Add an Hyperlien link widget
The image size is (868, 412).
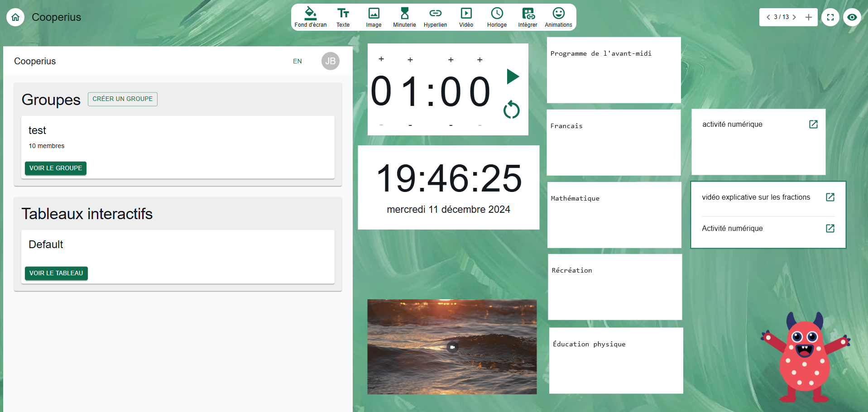pyautogui.click(x=435, y=17)
